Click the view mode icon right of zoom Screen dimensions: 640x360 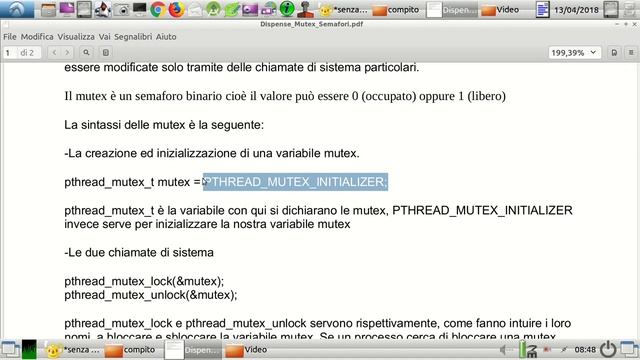[614, 53]
